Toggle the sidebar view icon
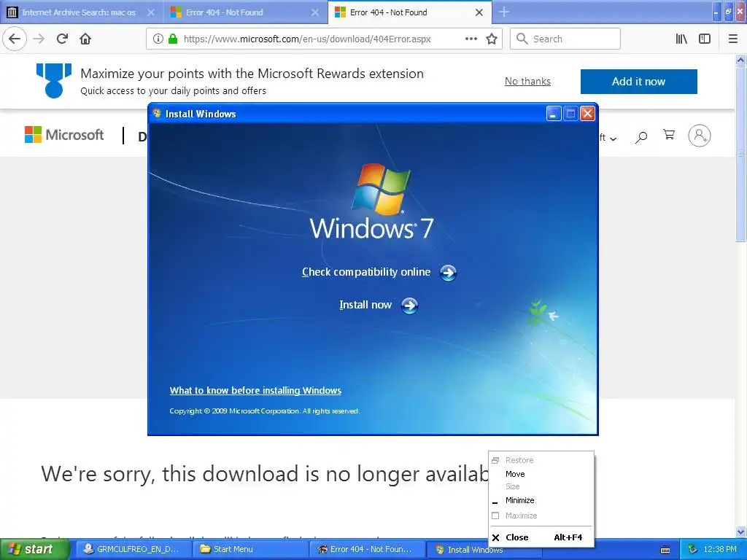This screenshot has height=560, width=747. [x=705, y=39]
